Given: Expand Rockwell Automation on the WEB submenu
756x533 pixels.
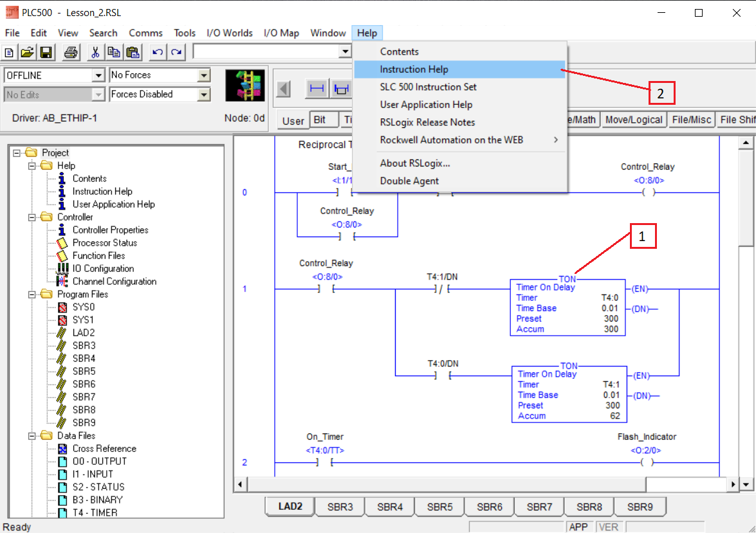Looking at the screenshot, I should point(460,140).
